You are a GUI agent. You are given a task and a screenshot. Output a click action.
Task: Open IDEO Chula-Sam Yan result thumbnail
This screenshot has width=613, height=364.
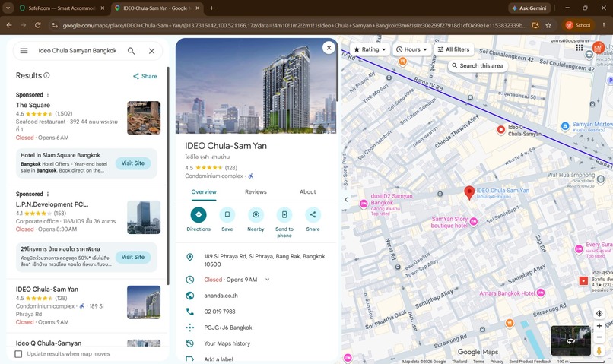(x=144, y=302)
